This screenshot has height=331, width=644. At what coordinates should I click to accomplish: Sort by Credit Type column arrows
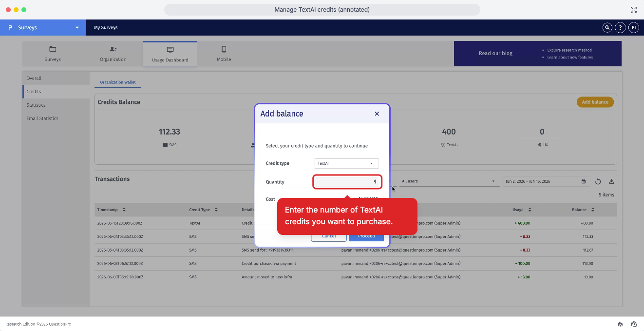216,210
